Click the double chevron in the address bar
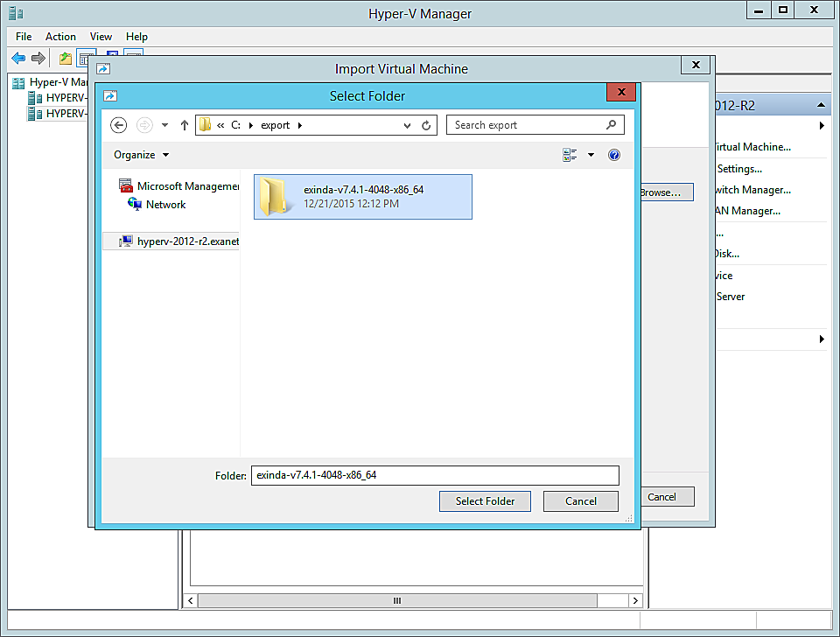Viewport: 840px width, 637px height. (220, 125)
